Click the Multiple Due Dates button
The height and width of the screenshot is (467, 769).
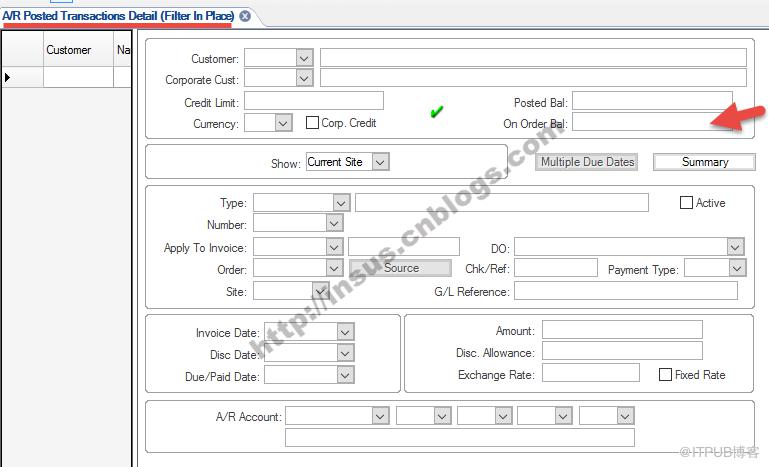(587, 161)
